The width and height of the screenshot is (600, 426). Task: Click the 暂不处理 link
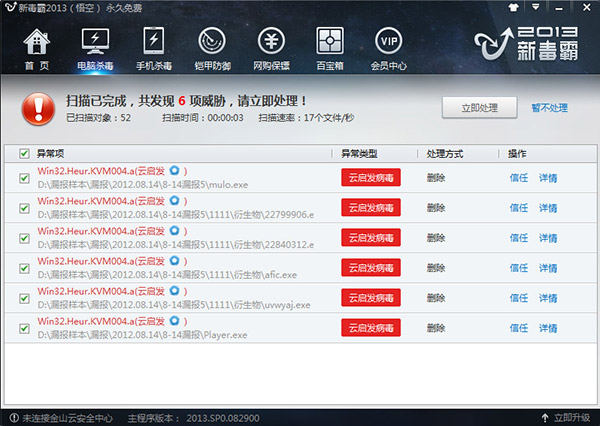[549, 108]
